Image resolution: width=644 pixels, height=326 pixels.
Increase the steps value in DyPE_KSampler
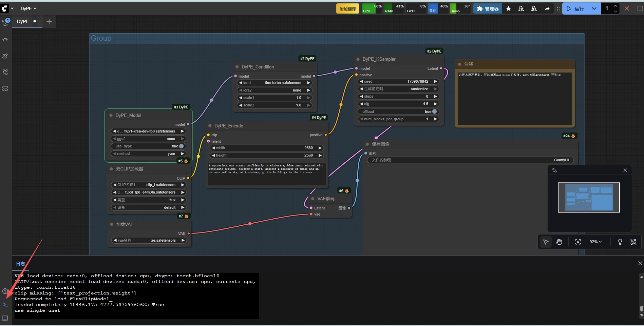tap(436, 96)
